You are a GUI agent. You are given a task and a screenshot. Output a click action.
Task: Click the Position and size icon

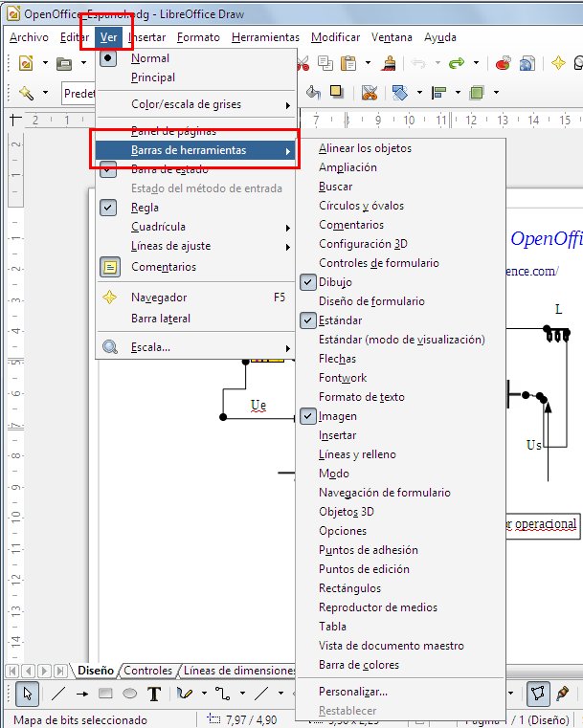pos(399,93)
